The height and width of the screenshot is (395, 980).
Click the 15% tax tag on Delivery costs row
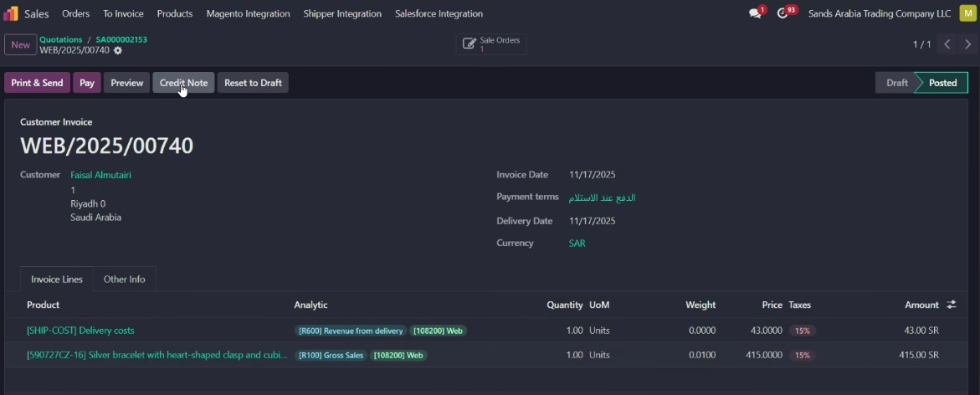pyautogui.click(x=803, y=331)
